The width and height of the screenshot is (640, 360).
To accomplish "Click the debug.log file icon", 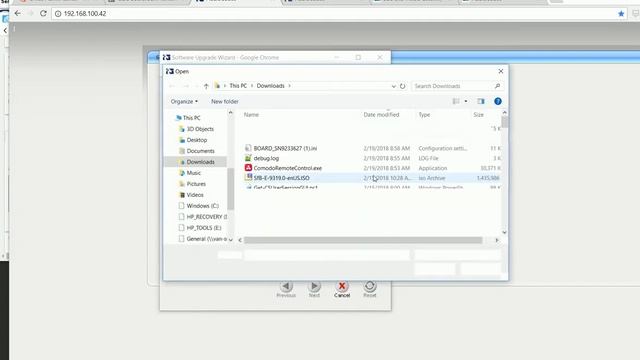I will coord(248,158).
